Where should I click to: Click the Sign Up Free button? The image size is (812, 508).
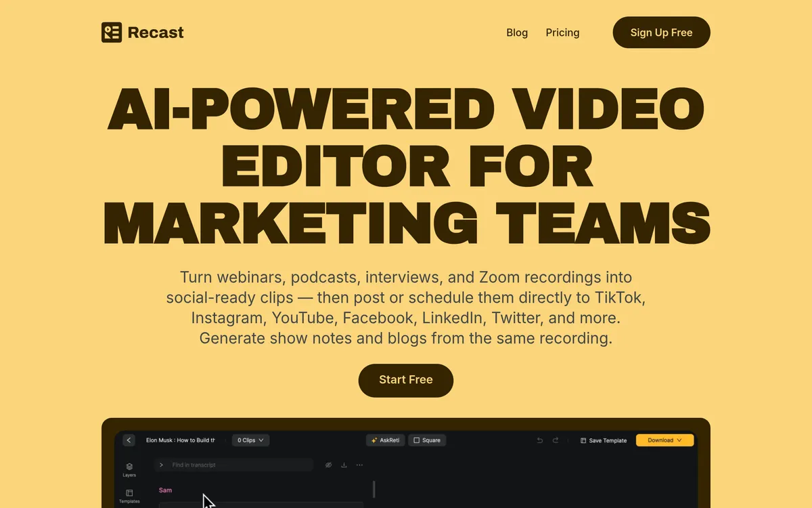point(661,33)
